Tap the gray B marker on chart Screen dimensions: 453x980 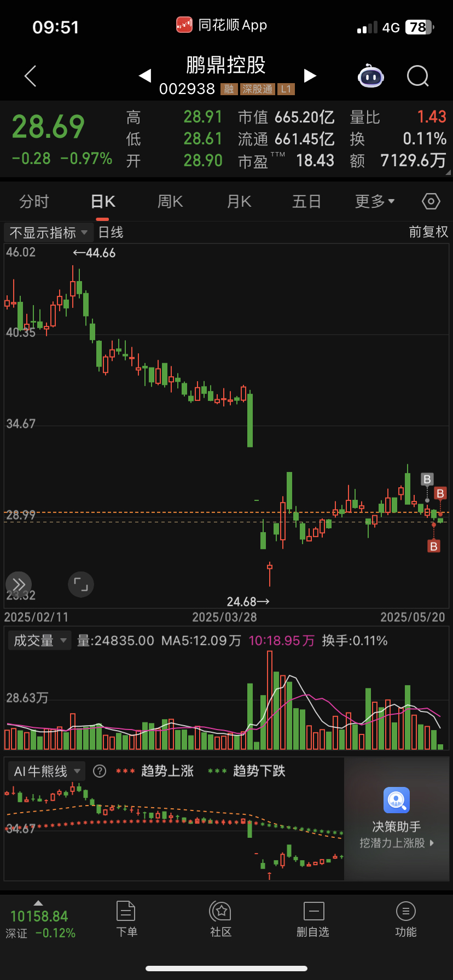(427, 480)
